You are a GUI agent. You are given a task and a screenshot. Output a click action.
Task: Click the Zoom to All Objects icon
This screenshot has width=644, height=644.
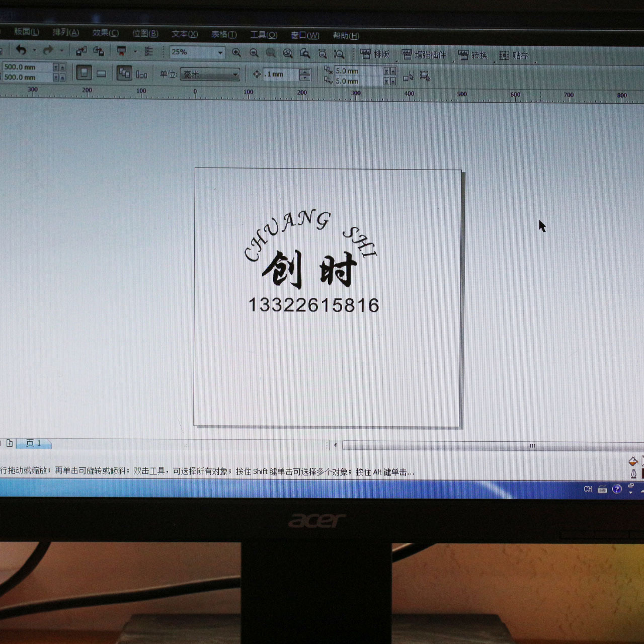pos(288,53)
